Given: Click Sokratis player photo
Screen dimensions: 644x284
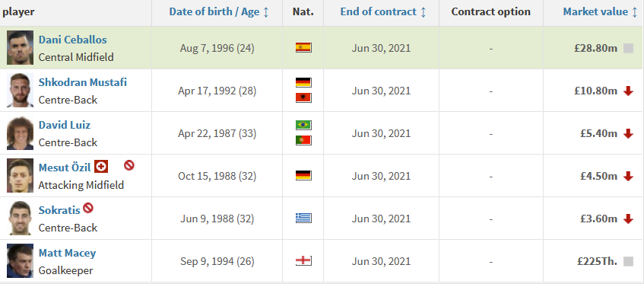Looking at the screenshot, I should pos(20,219).
